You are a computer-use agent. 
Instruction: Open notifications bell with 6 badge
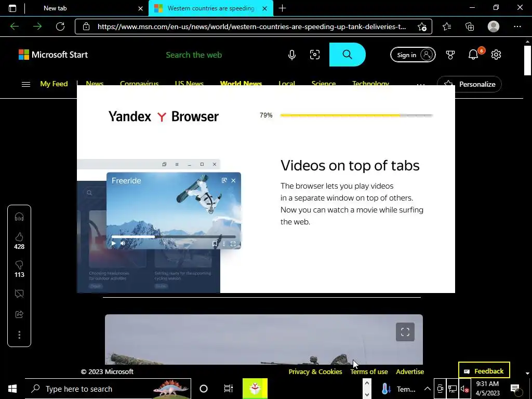[x=474, y=54]
